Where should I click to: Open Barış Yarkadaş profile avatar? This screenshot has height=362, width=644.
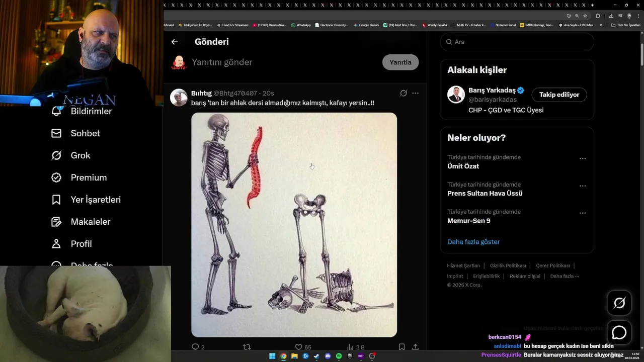456,95
